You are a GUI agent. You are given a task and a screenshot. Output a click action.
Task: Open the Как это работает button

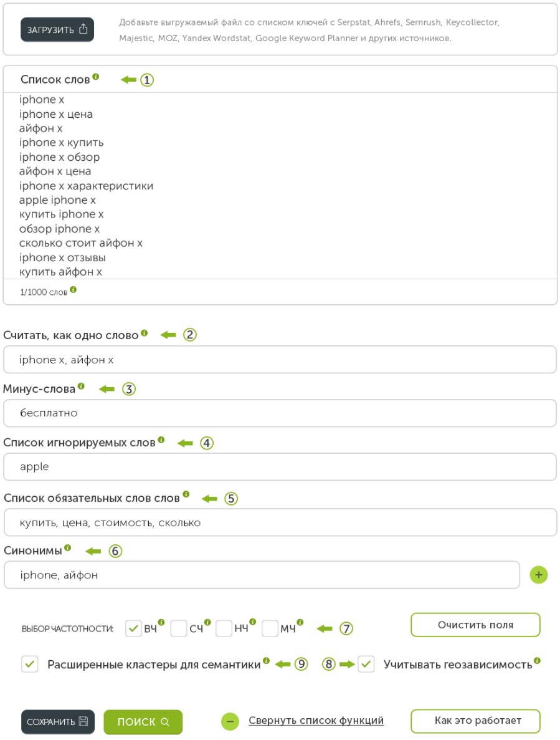click(x=475, y=721)
